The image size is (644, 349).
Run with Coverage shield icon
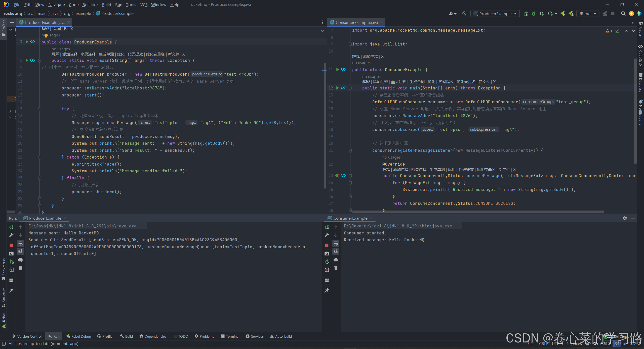pos(542,14)
